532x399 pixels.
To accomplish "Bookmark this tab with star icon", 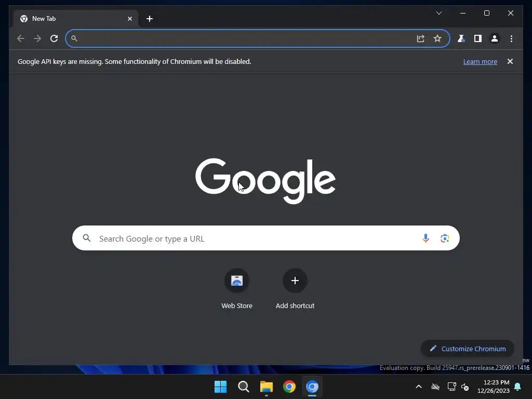I will point(437,38).
